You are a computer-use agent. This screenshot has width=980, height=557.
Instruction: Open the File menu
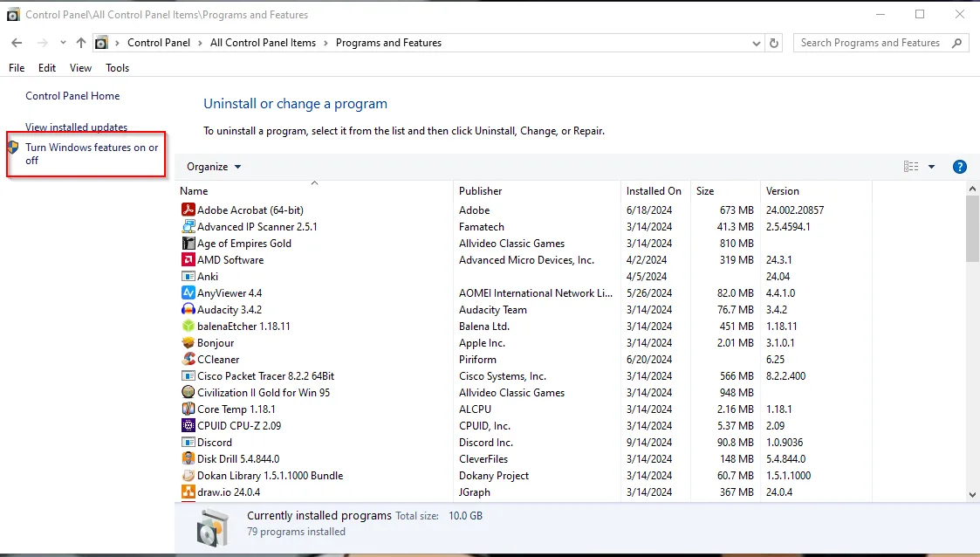pyautogui.click(x=17, y=68)
